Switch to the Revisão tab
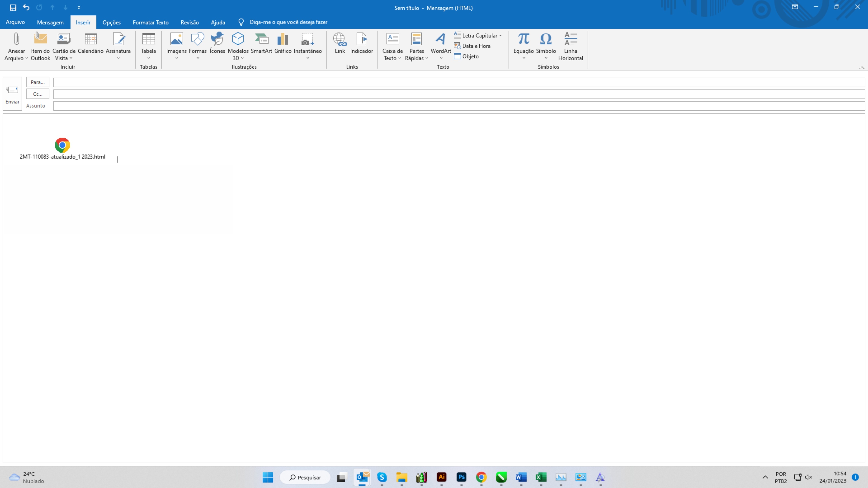 coord(190,22)
